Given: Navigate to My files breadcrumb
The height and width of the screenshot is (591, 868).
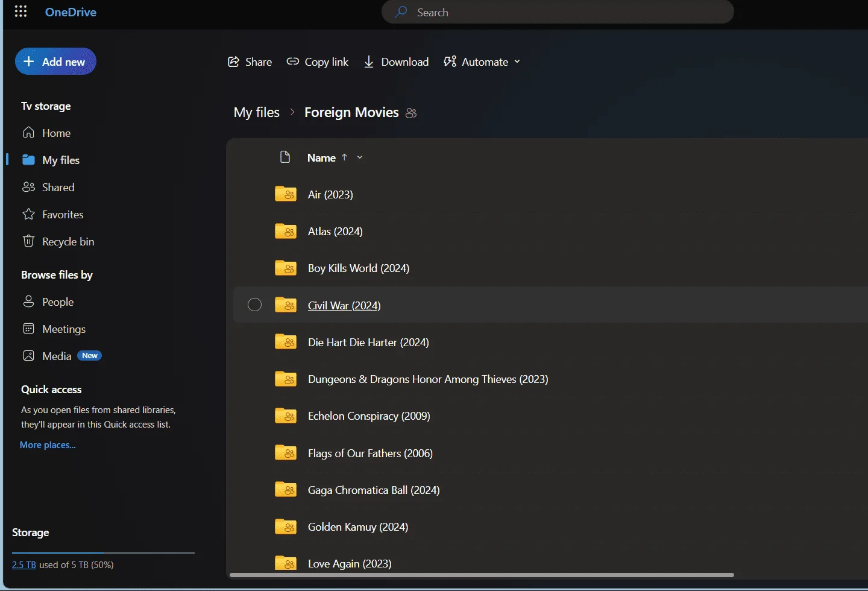Looking at the screenshot, I should pyautogui.click(x=257, y=112).
